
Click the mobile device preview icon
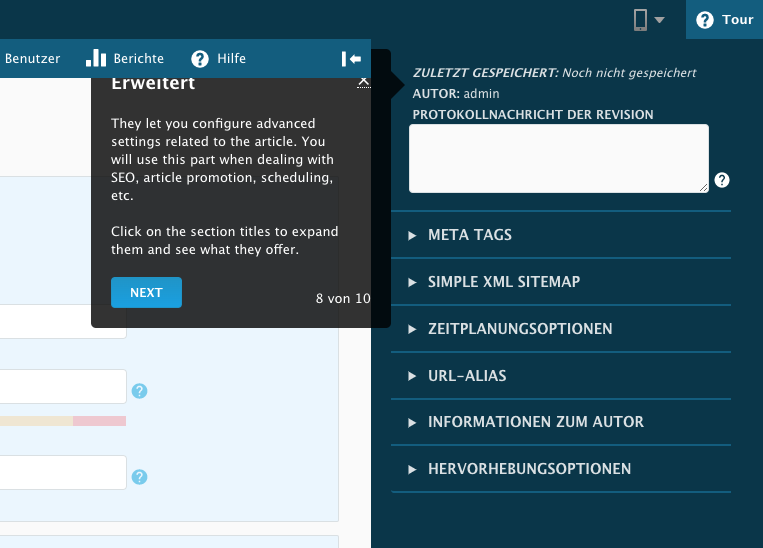(641, 20)
